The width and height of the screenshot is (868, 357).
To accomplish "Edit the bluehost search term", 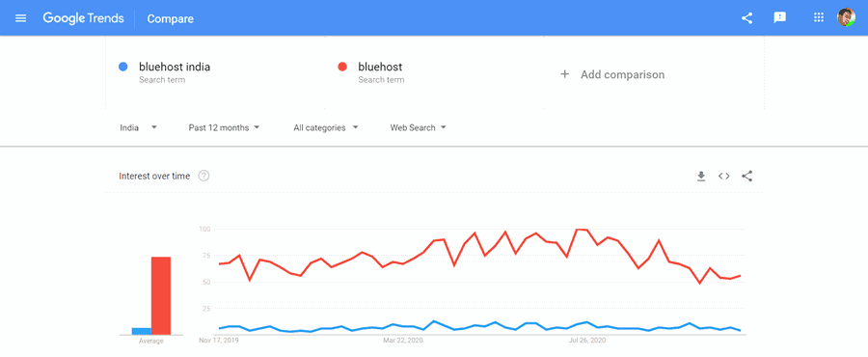I will (380, 68).
